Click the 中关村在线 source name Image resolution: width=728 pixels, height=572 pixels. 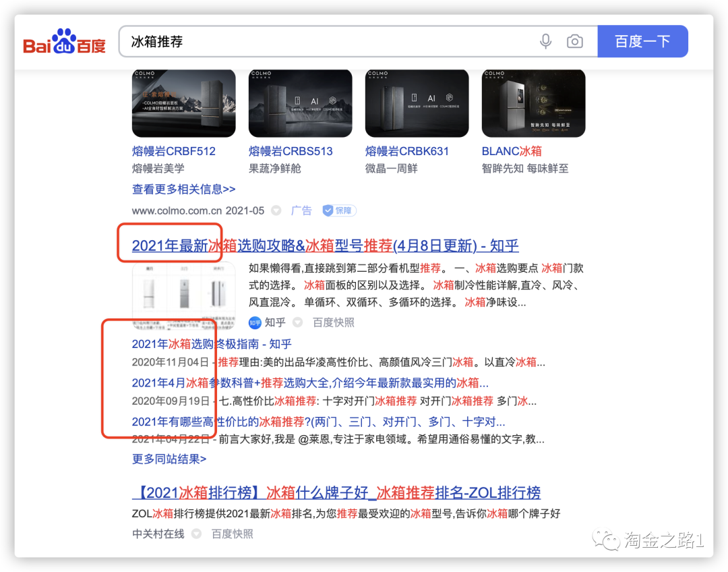click(x=158, y=534)
